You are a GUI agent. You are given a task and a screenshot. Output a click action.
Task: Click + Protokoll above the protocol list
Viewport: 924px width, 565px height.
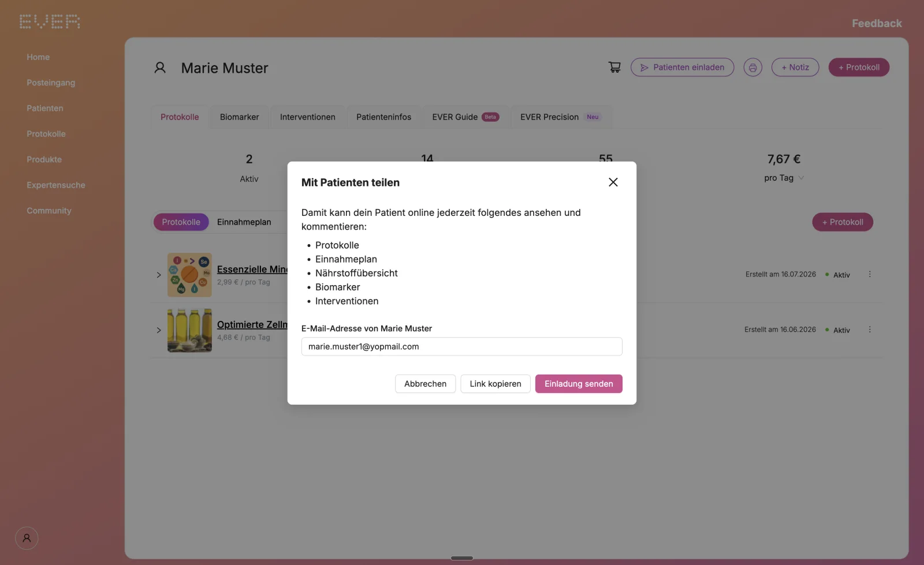pyautogui.click(x=843, y=222)
